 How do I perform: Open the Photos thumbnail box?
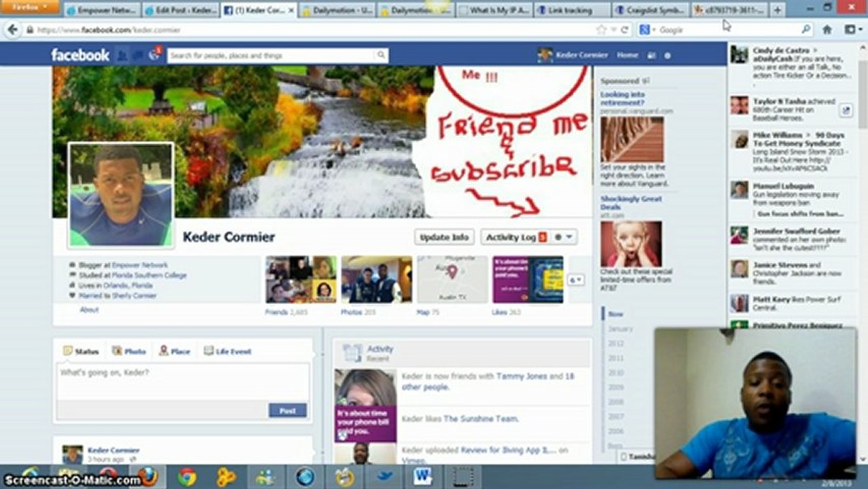point(377,279)
